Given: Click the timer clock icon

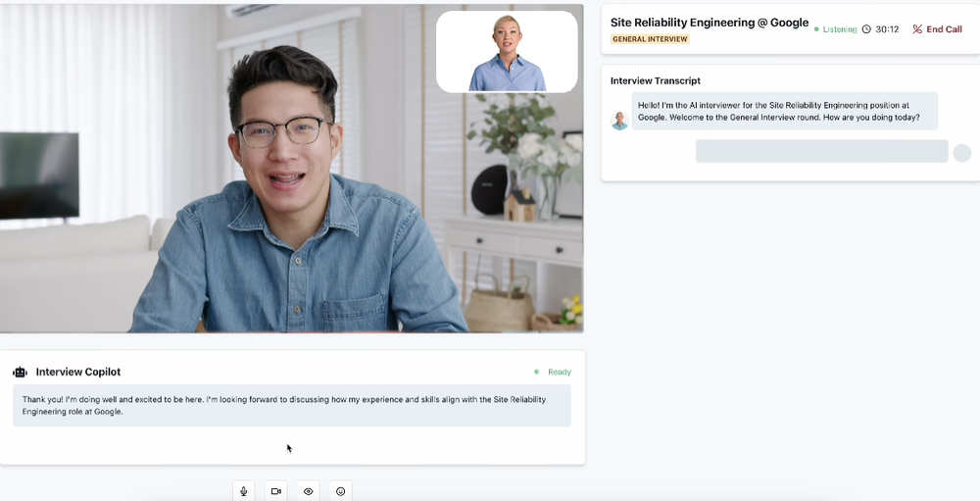Looking at the screenshot, I should (866, 29).
